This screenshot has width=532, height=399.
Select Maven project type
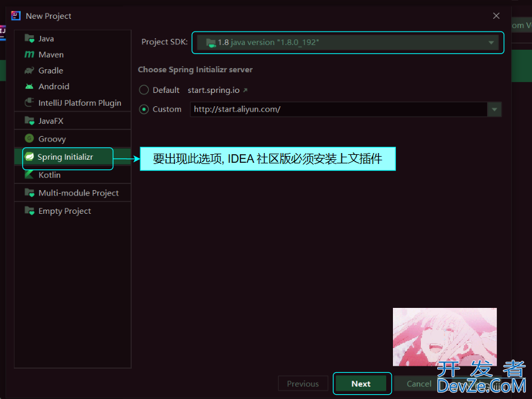coord(73,55)
